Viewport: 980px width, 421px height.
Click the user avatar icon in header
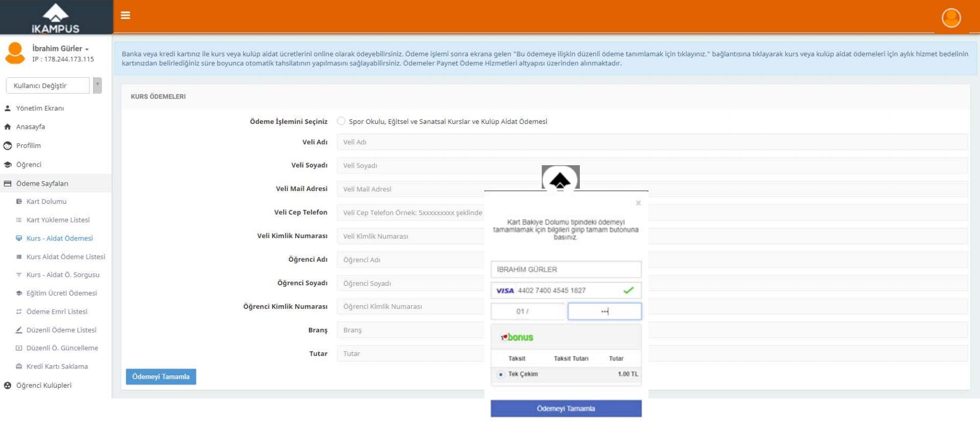tap(951, 18)
